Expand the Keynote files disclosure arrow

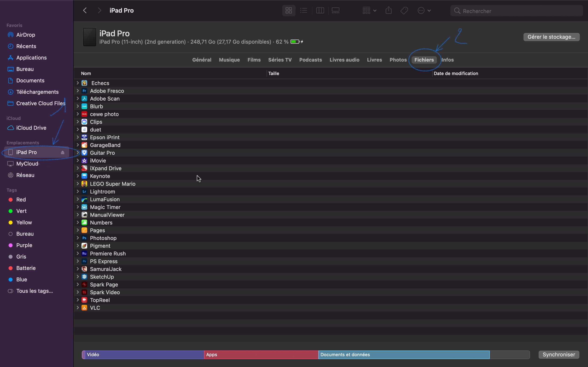tap(78, 176)
